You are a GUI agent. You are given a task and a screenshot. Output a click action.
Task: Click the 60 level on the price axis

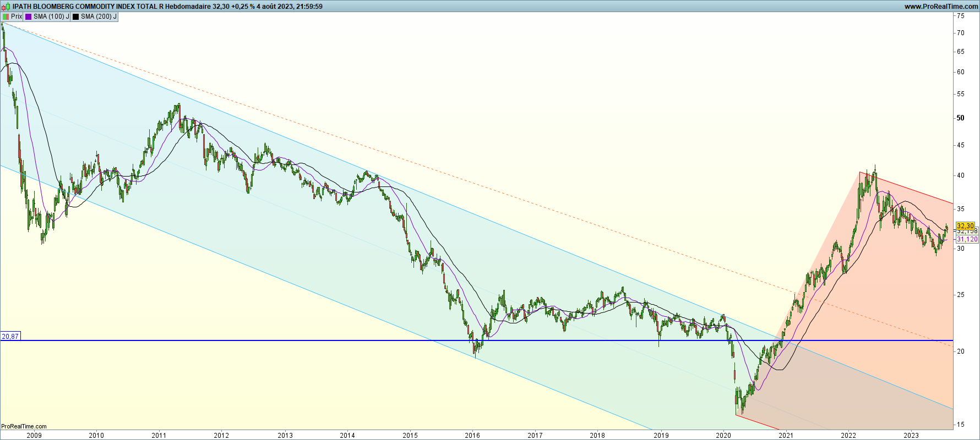(x=961, y=72)
